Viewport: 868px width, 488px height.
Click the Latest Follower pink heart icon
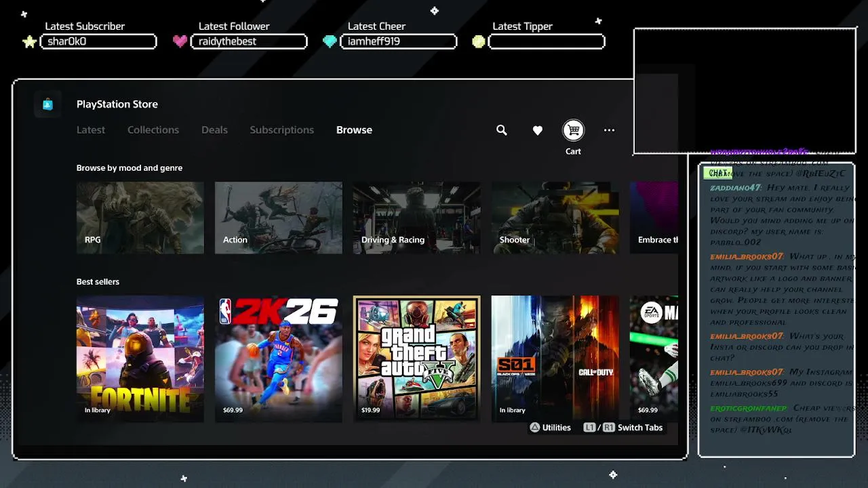coord(180,41)
